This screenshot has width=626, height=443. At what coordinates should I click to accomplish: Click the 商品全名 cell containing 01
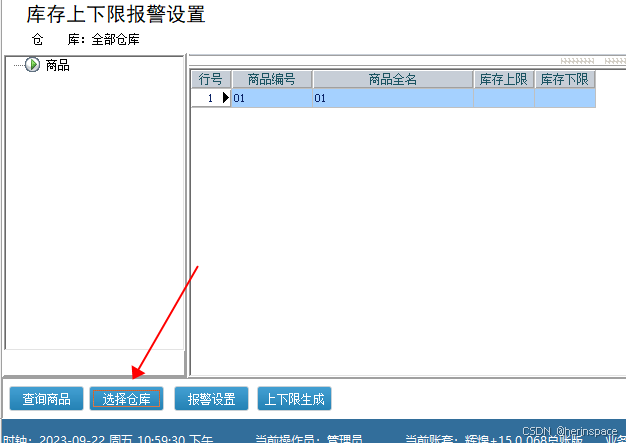(x=393, y=98)
